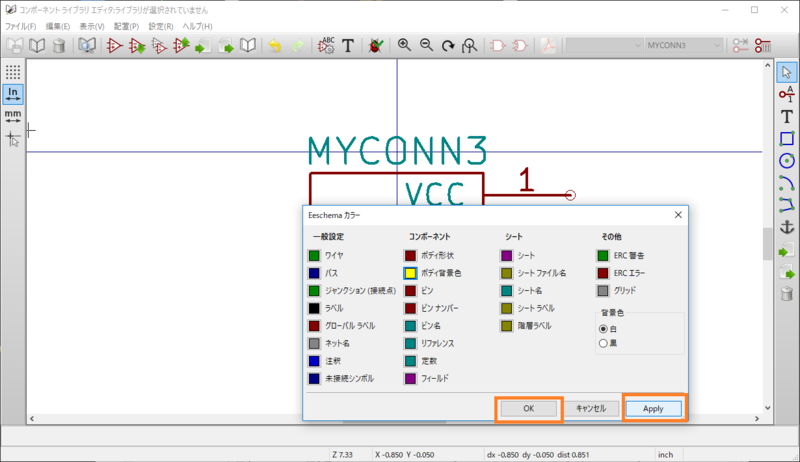Show normal De Morgan body style icon

[497, 46]
